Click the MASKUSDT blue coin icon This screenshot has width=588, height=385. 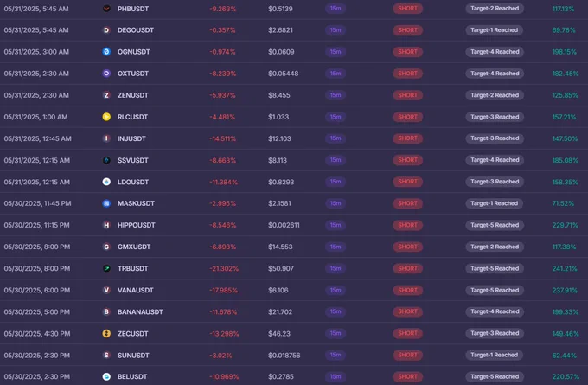106,203
